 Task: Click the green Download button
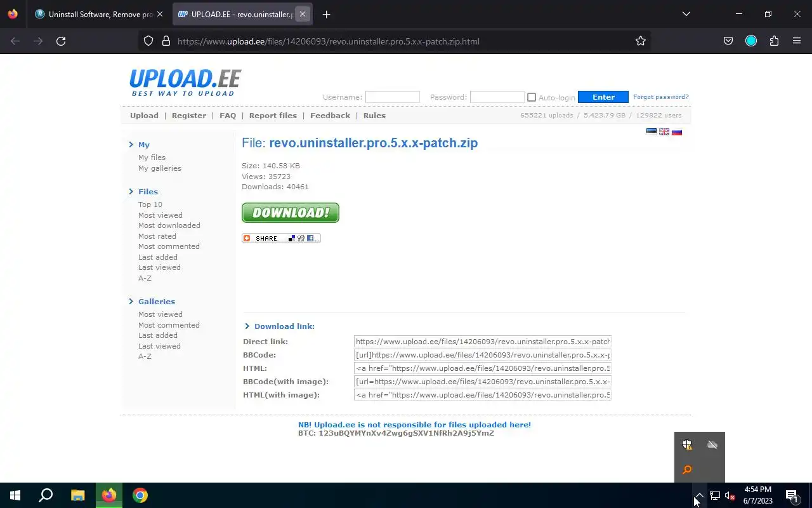click(x=291, y=213)
